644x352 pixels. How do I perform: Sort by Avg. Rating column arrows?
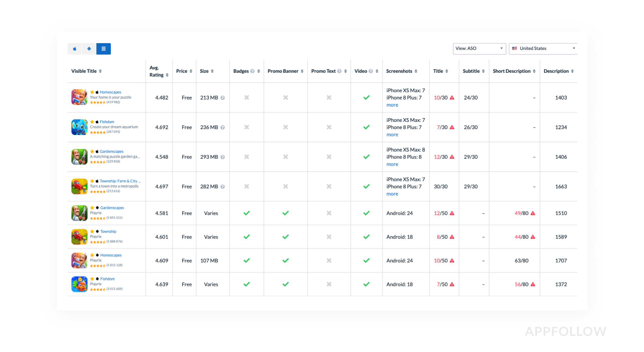click(x=167, y=75)
